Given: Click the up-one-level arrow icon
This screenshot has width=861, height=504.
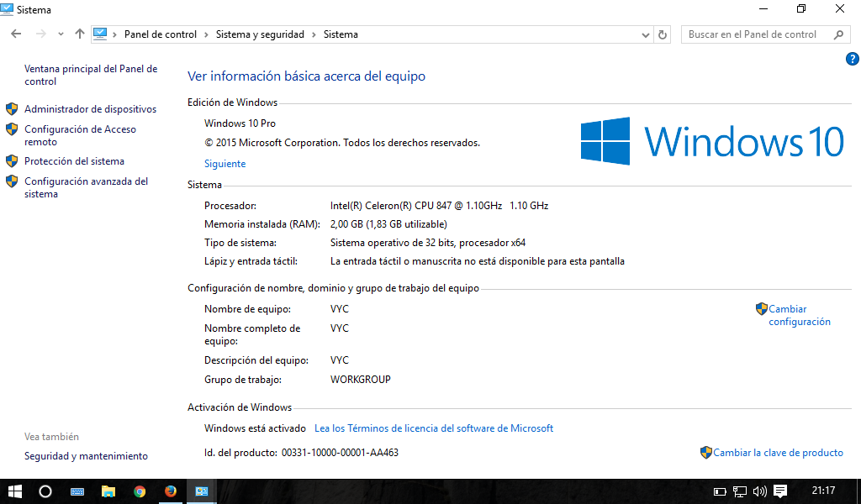Looking at the screenshot, I should [79, 34].
